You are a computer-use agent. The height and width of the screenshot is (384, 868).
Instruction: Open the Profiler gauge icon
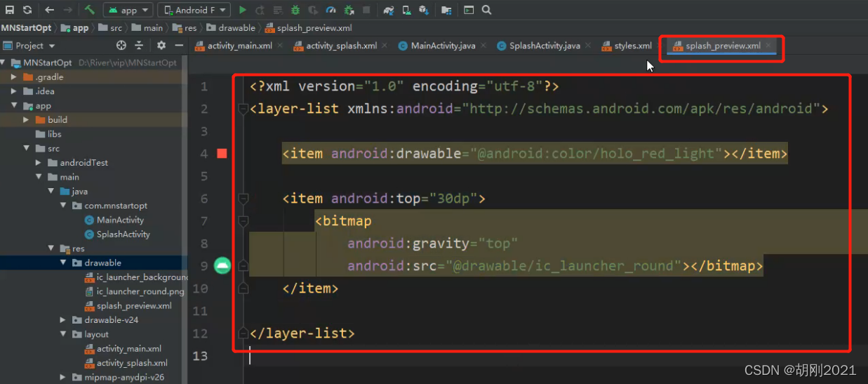coord(330,10)
